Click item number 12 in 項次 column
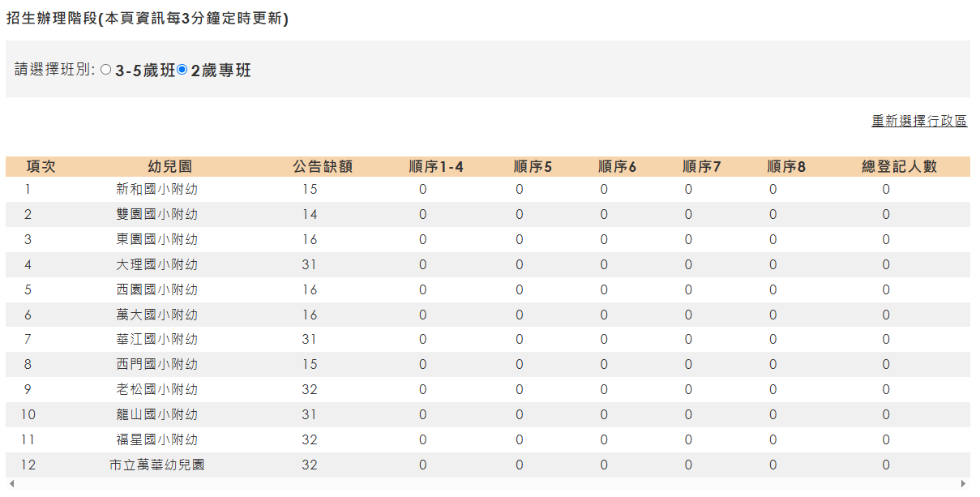Screen dimensions: 980x497 [28, 465]
